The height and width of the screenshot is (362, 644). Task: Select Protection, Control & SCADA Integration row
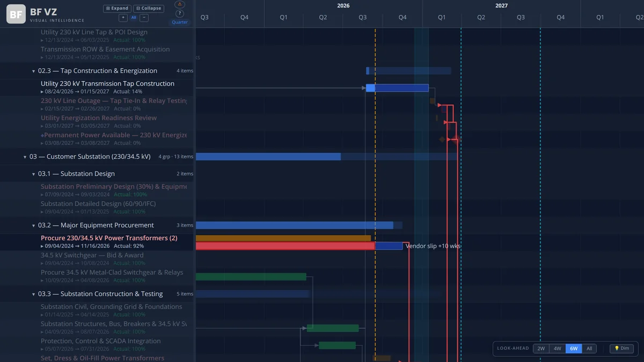98,345
